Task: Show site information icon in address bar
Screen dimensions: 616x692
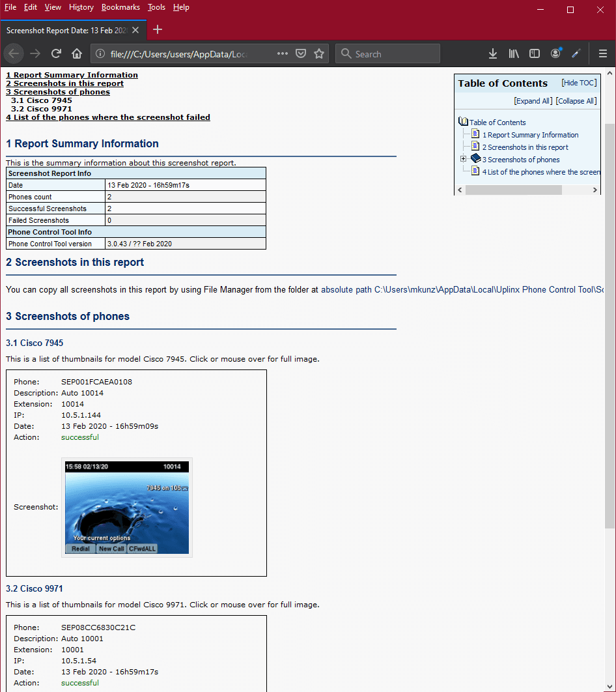Action: [100, 54]
